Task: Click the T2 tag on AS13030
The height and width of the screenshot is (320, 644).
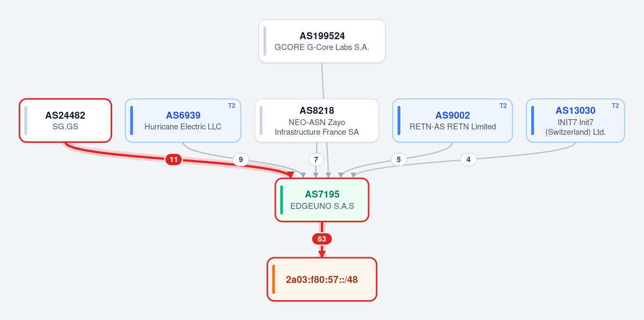Action: coord(616,106)
